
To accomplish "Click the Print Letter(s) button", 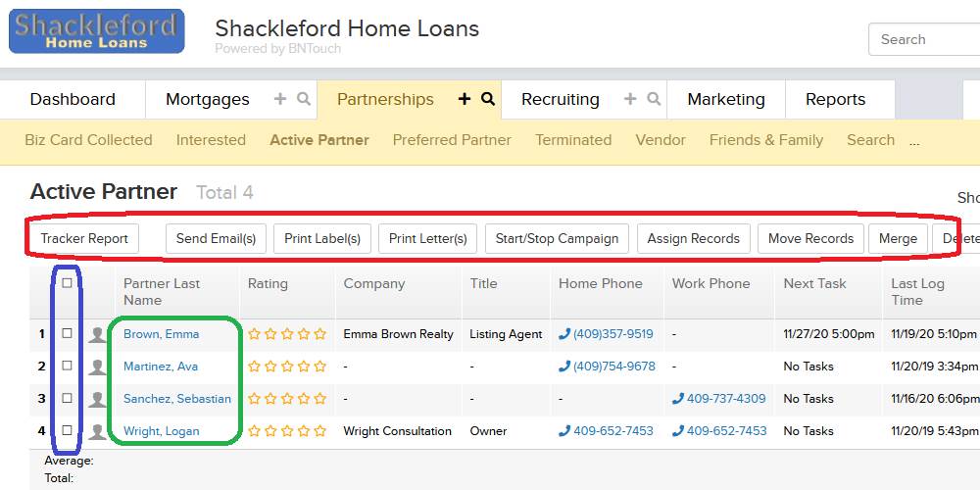I will click(x=428, y=239).
